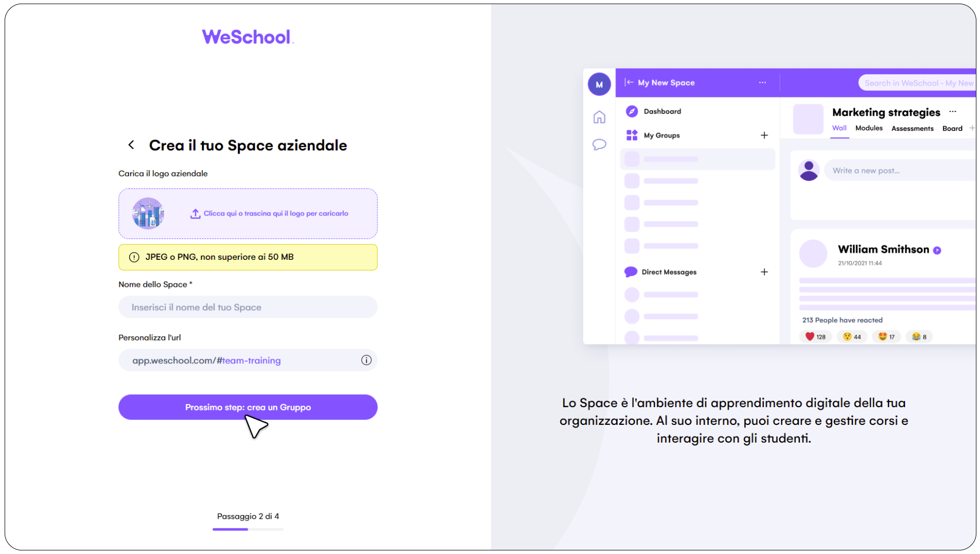Add a new group with plus icon
The width and height of the screenshot is (980, 554).
tap(764, 135)
